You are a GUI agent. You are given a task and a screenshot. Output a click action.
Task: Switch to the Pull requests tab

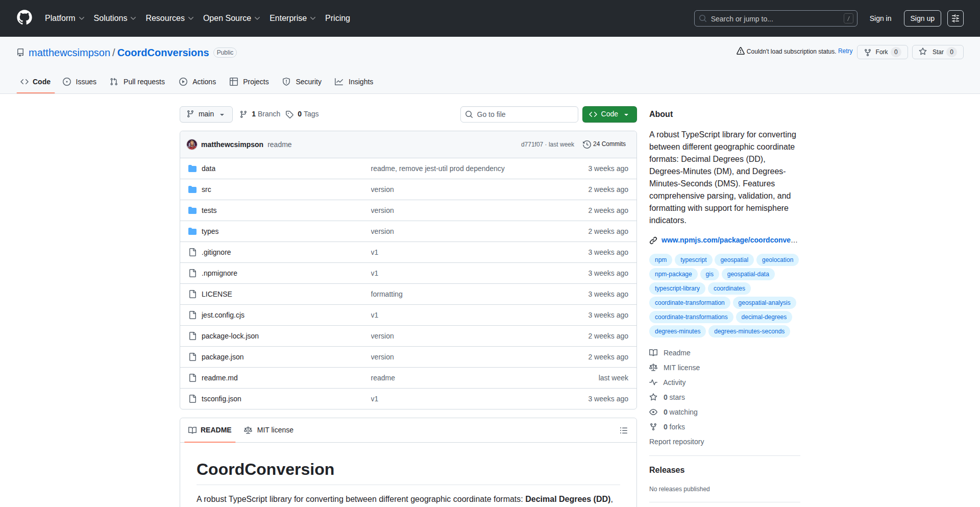point(138,82)
